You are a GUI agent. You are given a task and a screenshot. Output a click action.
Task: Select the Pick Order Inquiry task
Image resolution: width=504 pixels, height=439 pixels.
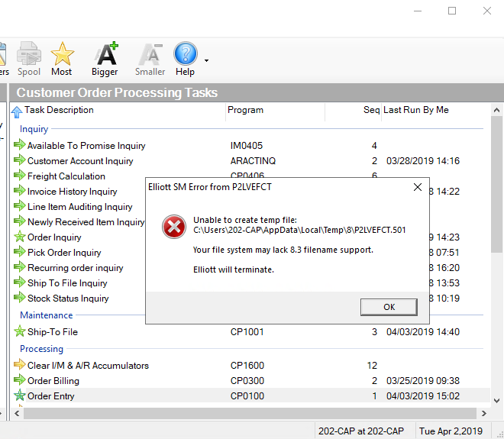64,253
